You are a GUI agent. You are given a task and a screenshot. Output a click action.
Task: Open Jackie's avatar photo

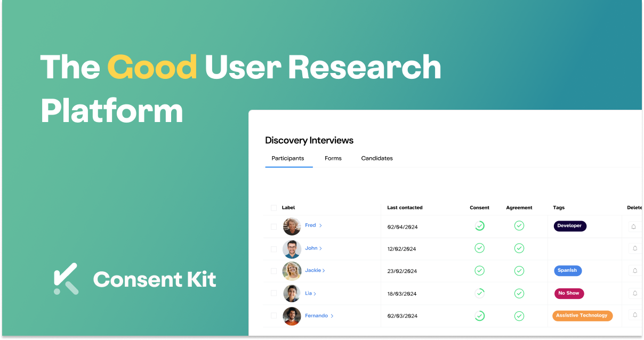point(292,271)
